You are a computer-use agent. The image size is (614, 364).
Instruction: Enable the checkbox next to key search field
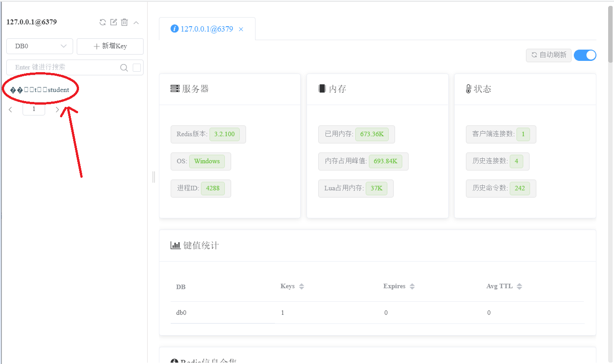pyautogui.click(x=136, y=68)
